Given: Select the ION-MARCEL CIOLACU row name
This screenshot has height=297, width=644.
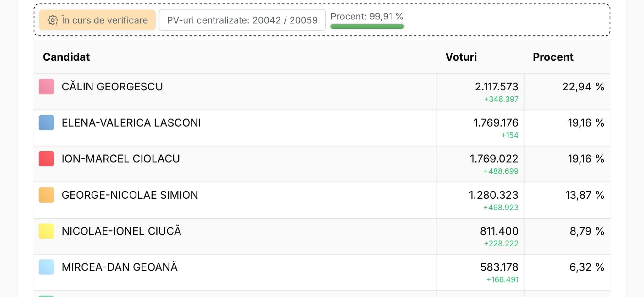Looking at the screenshot, I should [x=121, y=159].
